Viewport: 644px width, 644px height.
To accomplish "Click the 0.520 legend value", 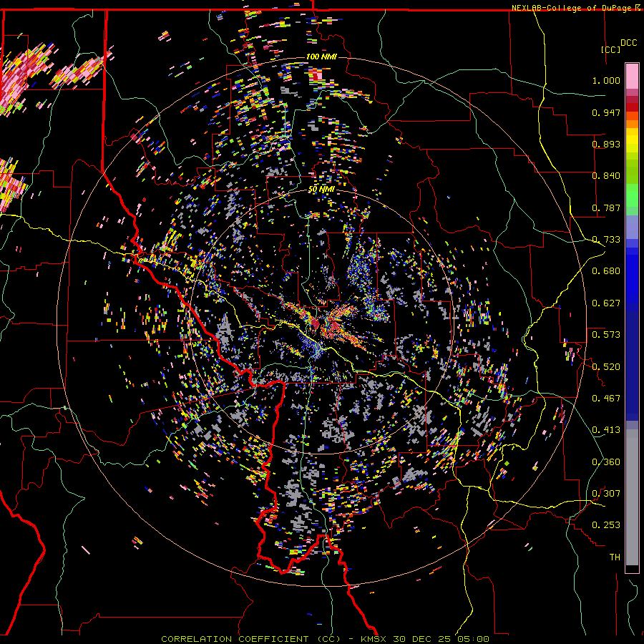I will tap(606, 367).
